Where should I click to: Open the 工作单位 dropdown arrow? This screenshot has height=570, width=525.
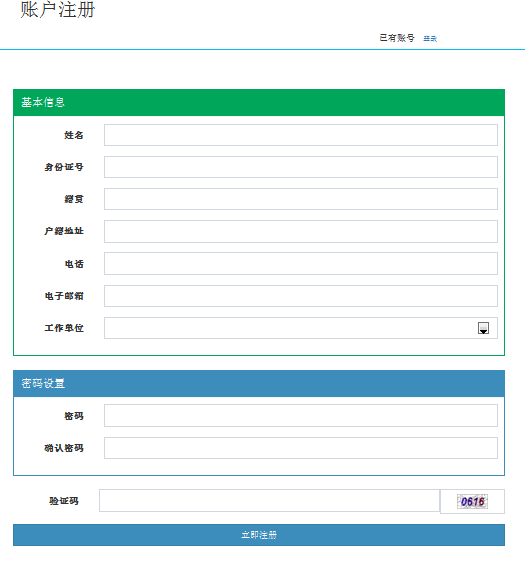(483, 328)
